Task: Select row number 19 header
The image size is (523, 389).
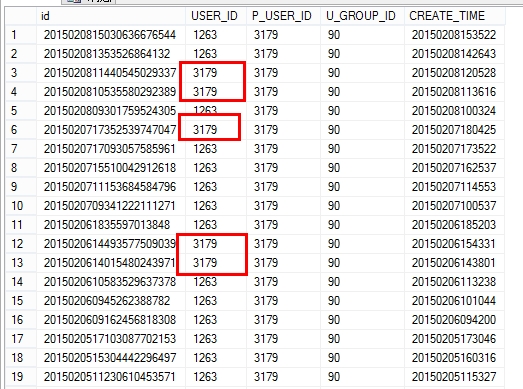Action: 21,377
